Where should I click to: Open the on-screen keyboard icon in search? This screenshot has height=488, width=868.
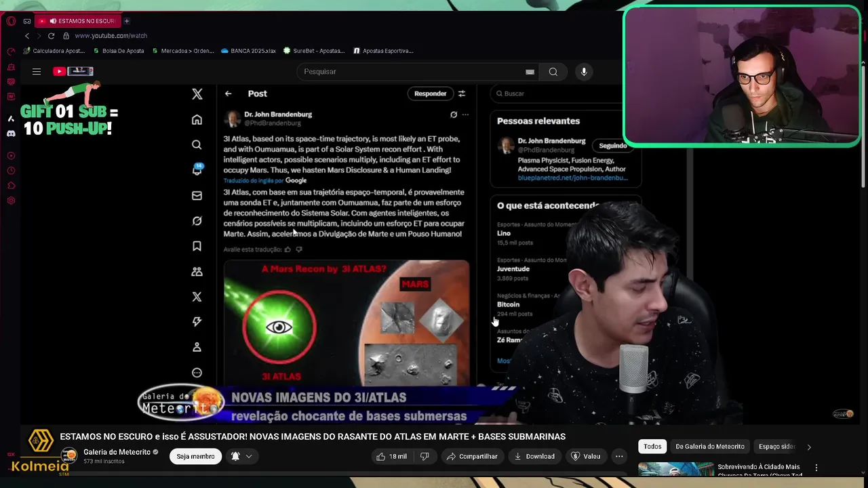(530, 72)
